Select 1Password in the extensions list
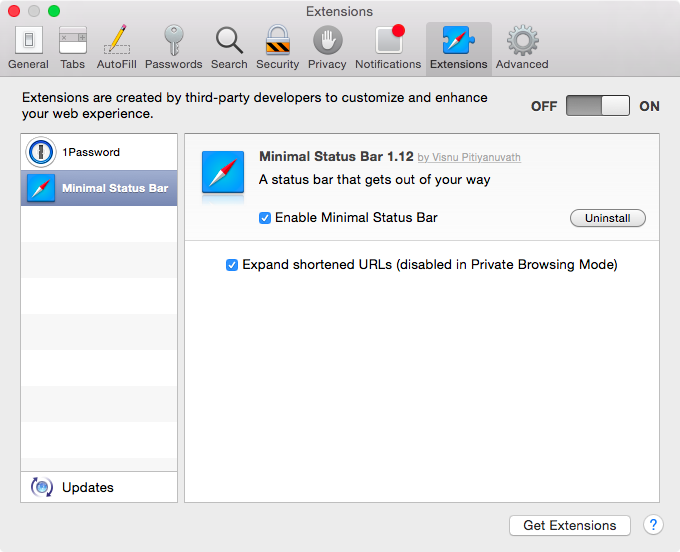Screen dimensions: 680x552 (99, 152)
